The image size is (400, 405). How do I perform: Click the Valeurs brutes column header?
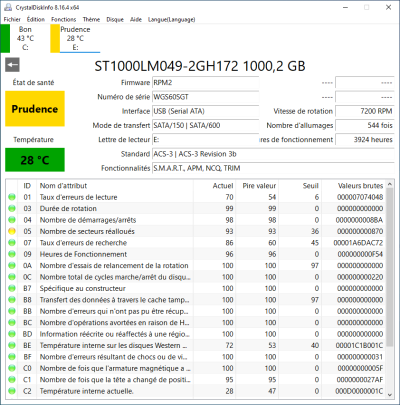[x=353, y=186]
